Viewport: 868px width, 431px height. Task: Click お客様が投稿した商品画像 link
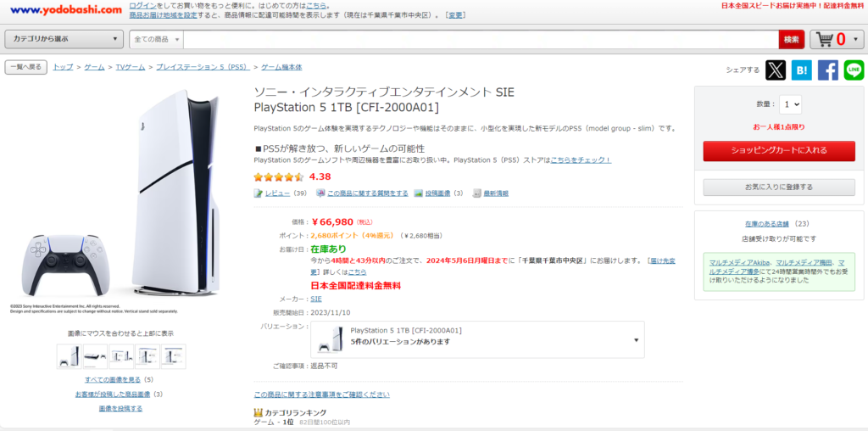click(x=113, y=395)
